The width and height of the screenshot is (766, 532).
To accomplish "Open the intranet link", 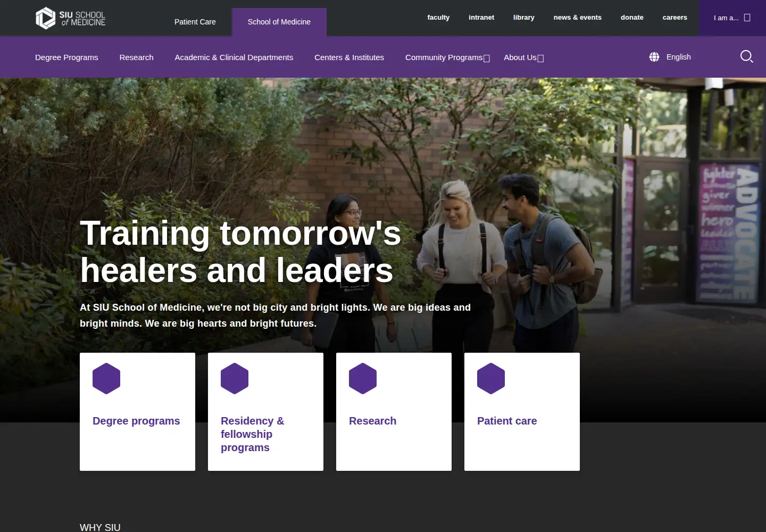I will click(x=481, y=18).
